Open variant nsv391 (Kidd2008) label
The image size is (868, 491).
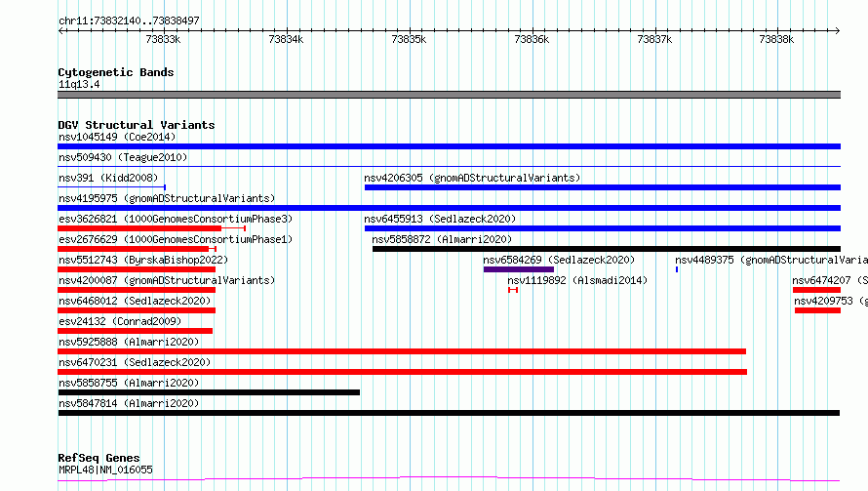108,178
